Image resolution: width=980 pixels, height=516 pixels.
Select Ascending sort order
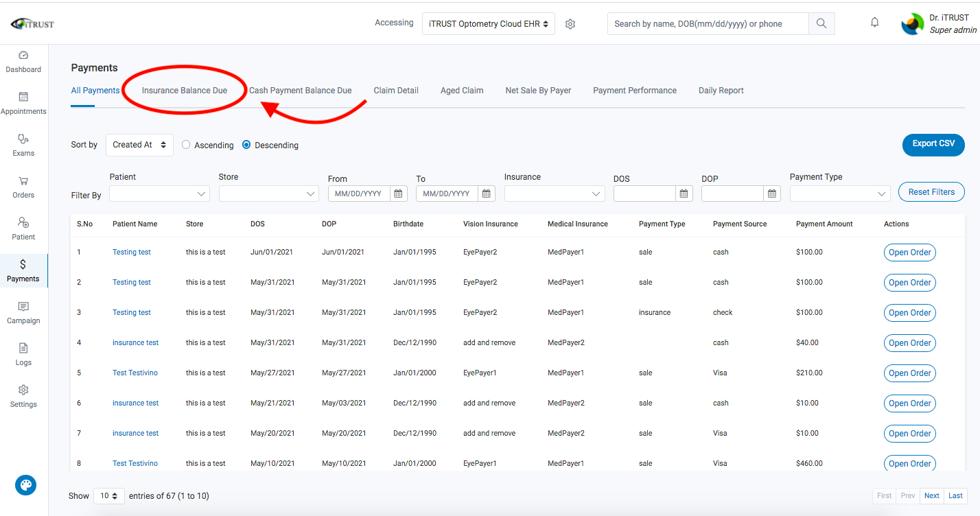pyautogui.click(x=186, y=145)
